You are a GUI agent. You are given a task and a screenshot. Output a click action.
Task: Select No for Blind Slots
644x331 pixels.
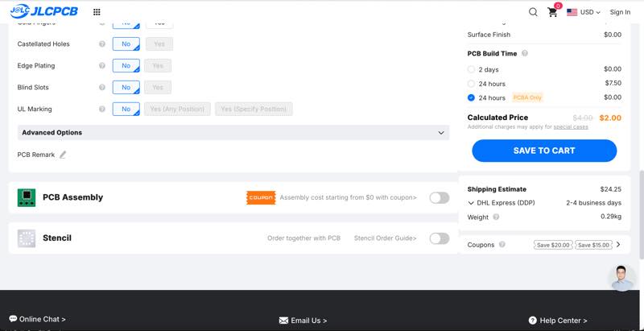(x=126, y=88)
